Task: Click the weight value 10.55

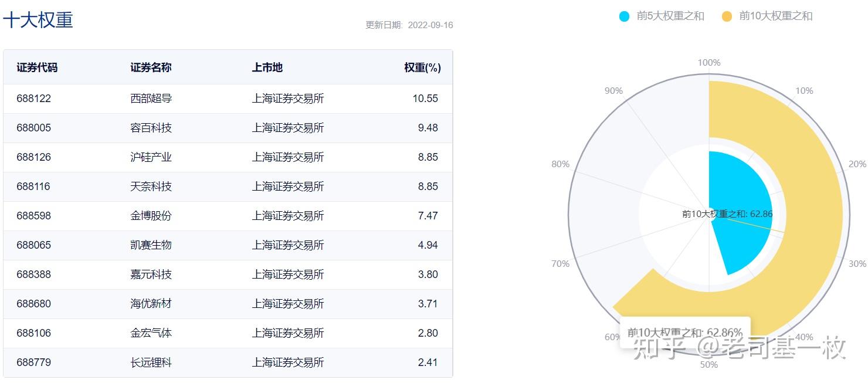Action: pyautogui.click(x=425, y=99)
